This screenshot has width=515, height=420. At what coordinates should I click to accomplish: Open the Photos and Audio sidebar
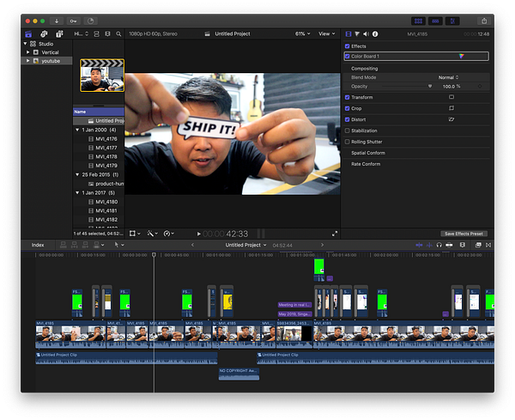click(44, 33)
